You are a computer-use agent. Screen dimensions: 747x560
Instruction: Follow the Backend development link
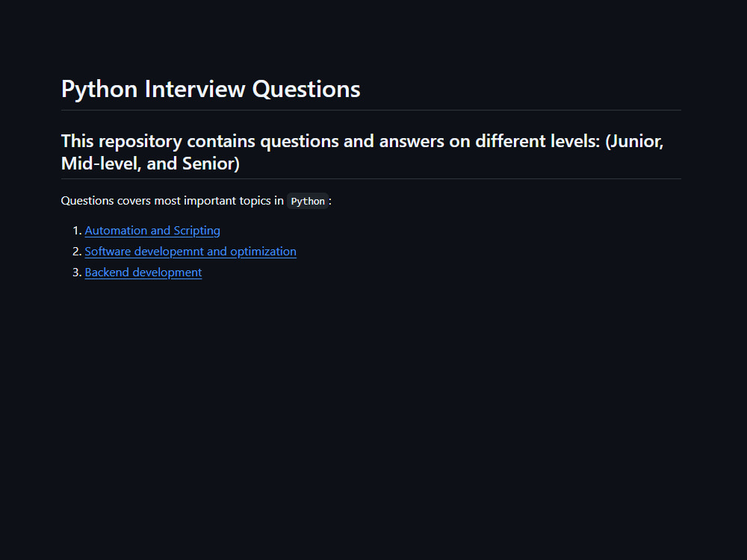pos(143,273)
